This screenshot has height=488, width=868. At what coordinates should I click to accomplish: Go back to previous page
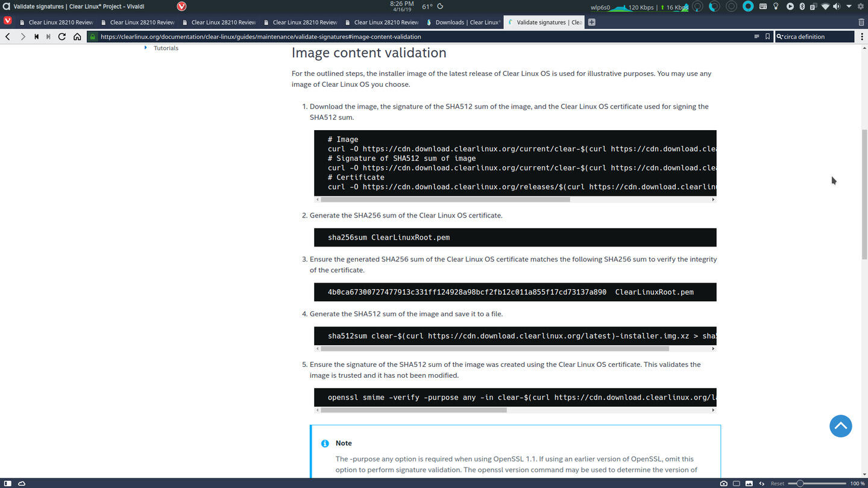click(x=8, y=37)
